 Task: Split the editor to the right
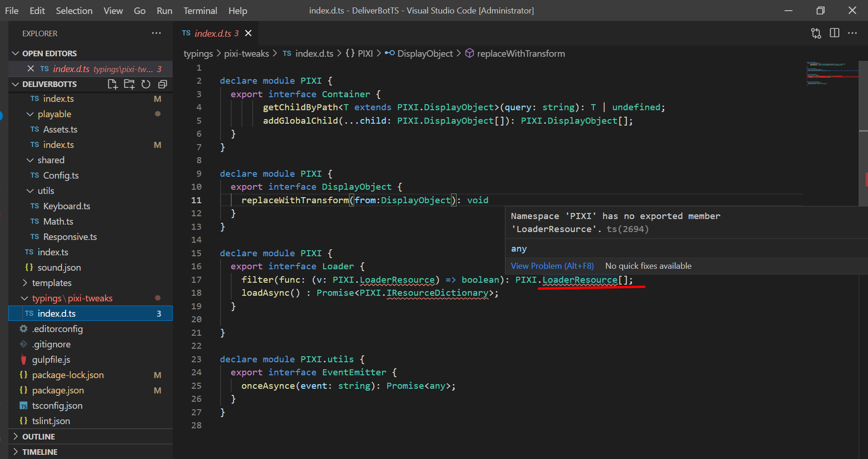[834, 33]
